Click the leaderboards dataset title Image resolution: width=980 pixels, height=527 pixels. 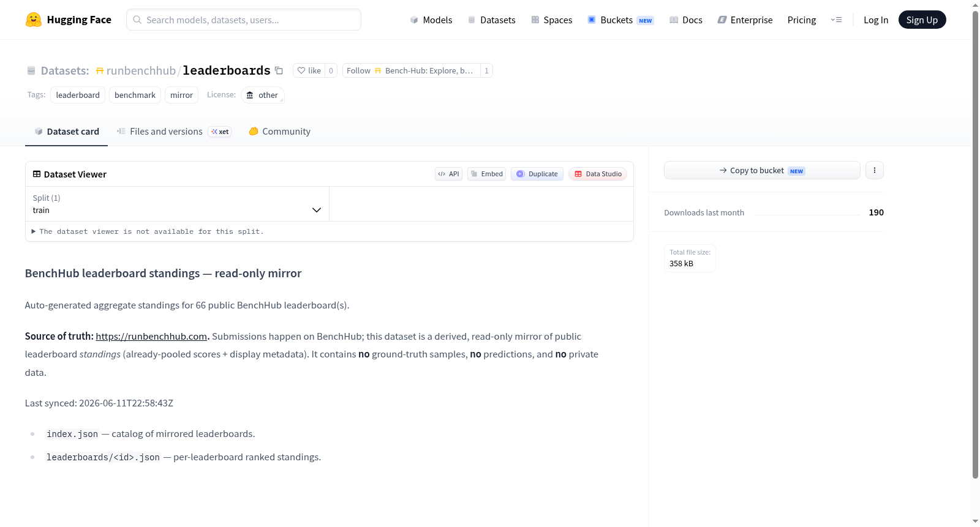[227, 70]
